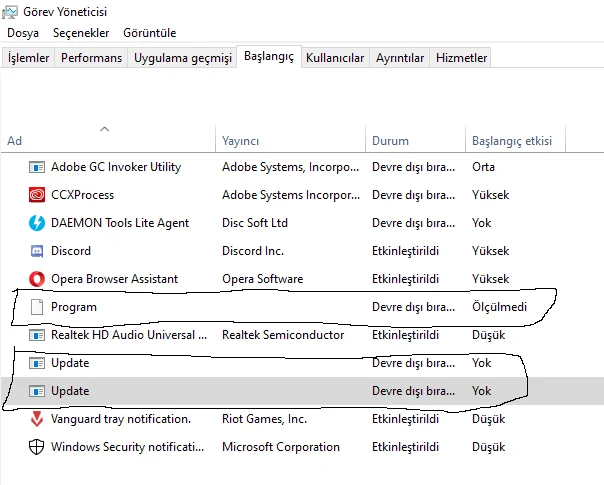Screen dimensions: 604x485
Task: Click the Windows Security shield icon
Action: pos(37,447)
